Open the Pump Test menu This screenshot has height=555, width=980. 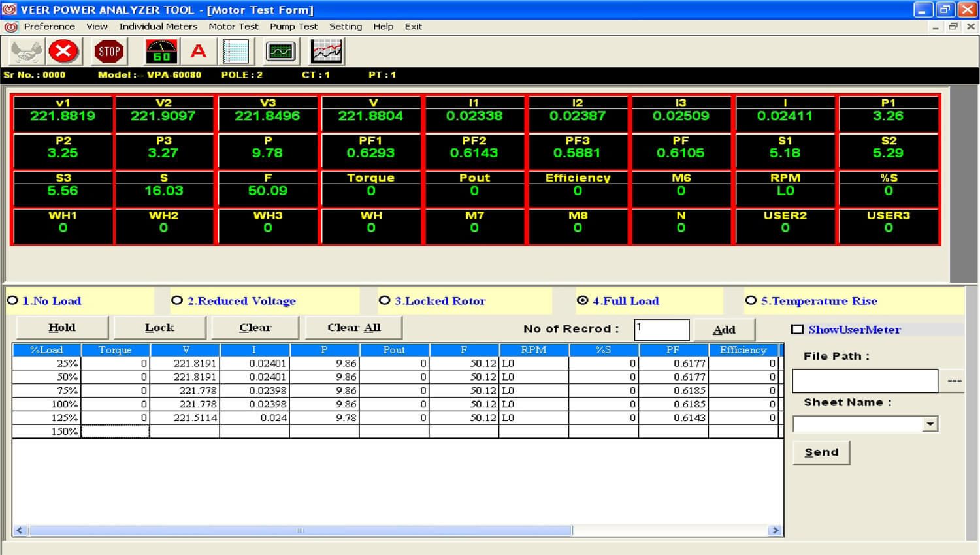pos(293,27)
